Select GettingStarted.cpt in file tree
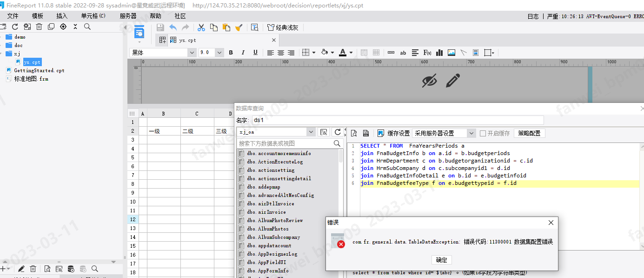 click(39, 70)
